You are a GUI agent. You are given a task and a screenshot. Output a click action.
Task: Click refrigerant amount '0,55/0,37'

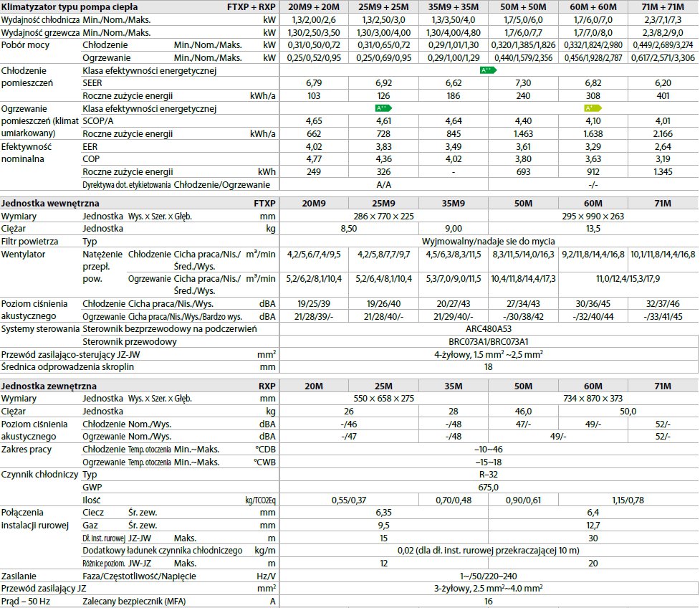pos(349,500)
